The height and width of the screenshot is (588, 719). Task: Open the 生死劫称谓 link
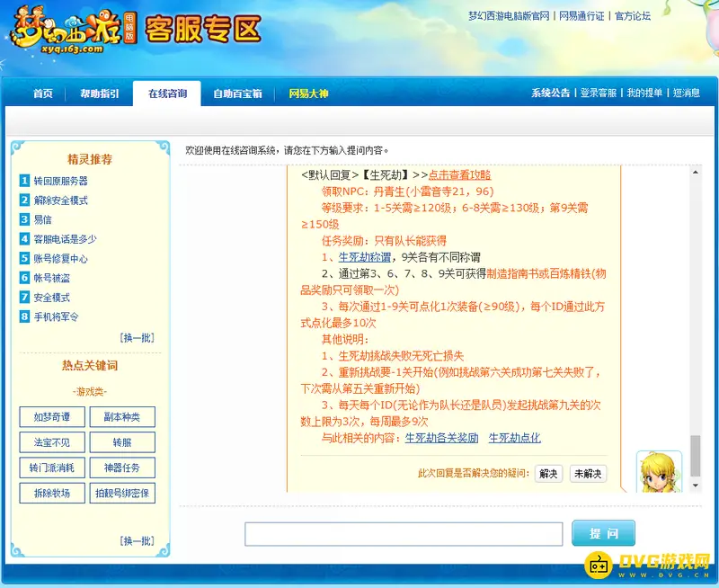click(x=365, y=257)
